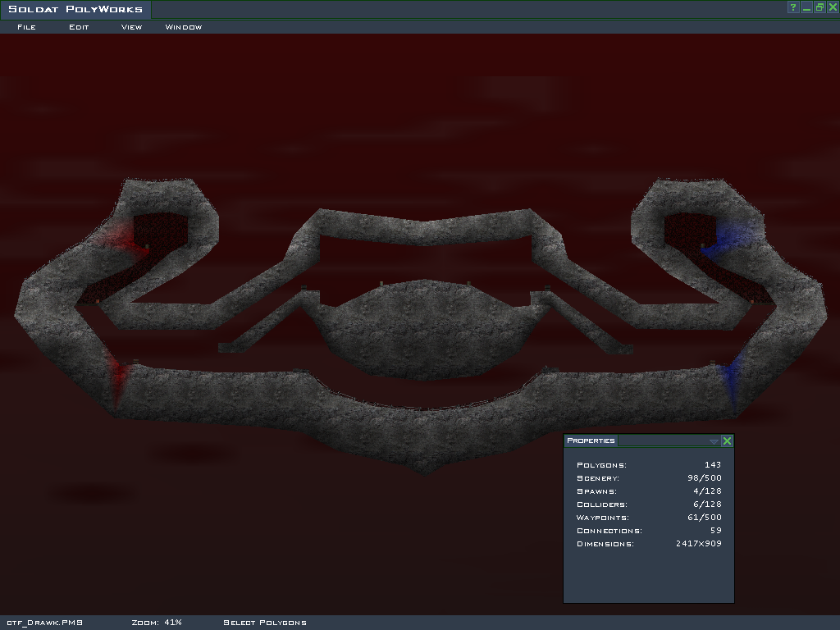The image size is (840, 630).
Task: Close the Properties panel
Action: coord(727,441)
